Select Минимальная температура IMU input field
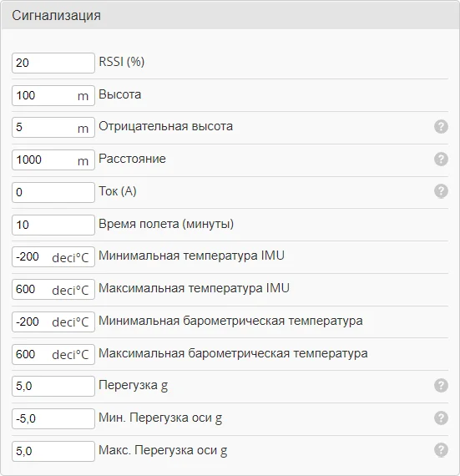Image resolution: width=460 pixels, height=476 pixels. pyautogui.click(x=53, y=257)
